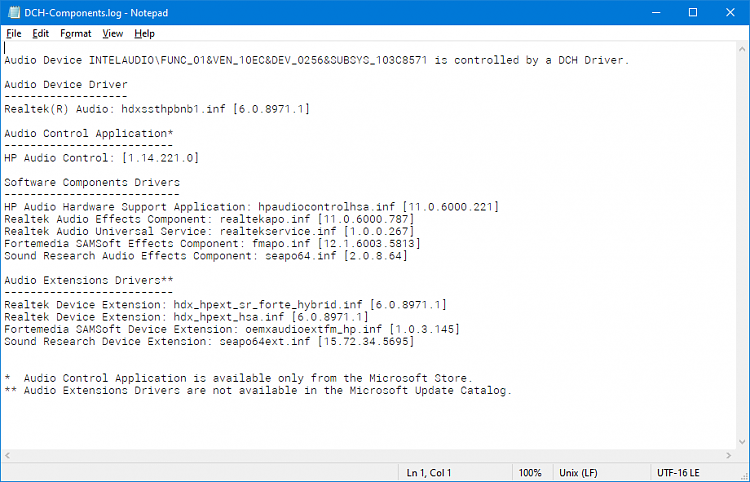
Task: Click the 'Software Components Drivers' heading
Action: pyautogui.click(x=92, y=182)
